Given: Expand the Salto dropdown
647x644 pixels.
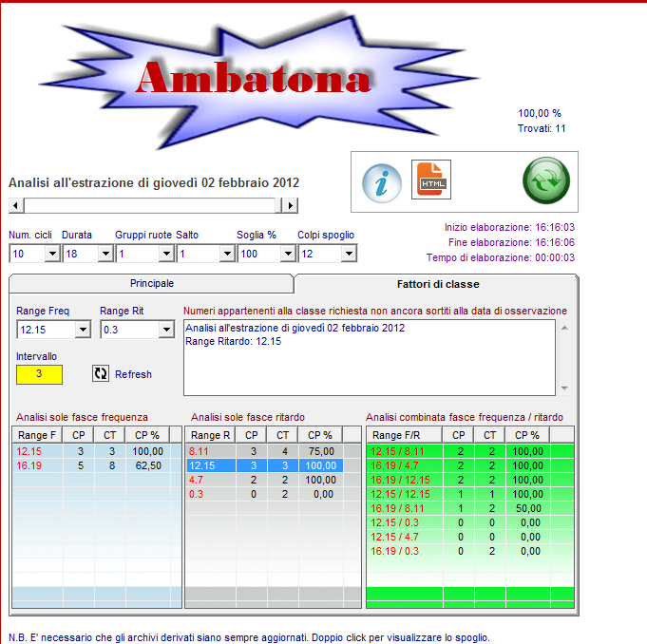Looking at the screenshot, I should click(x=227, y=254).
